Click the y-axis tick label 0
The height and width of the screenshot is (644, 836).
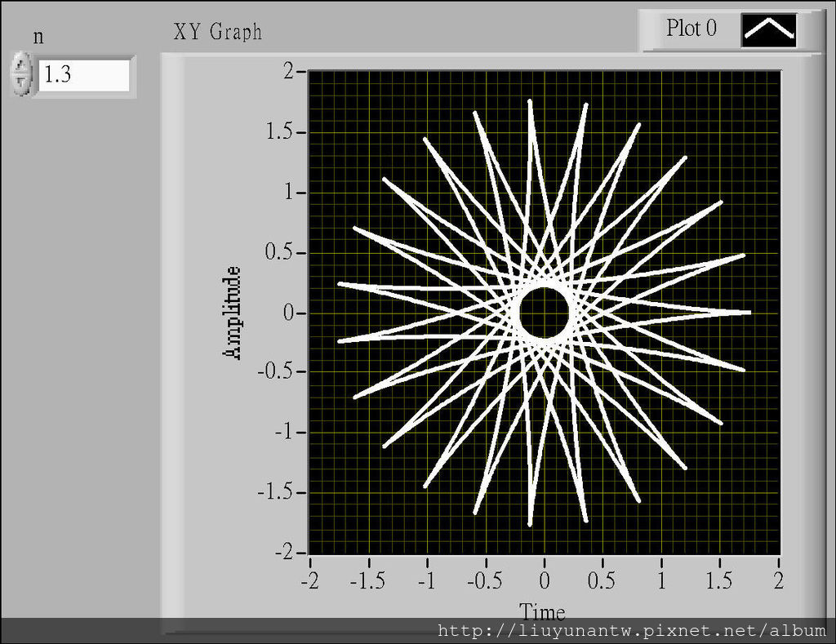coord(289,313)
